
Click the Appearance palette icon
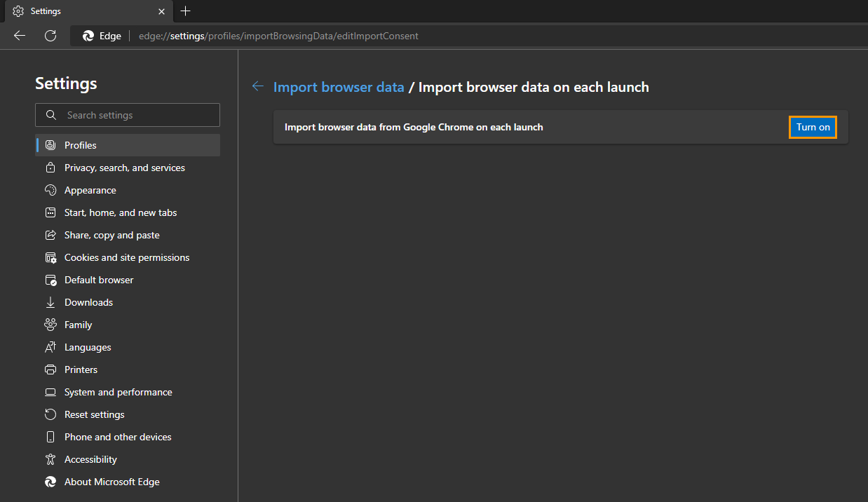click(x=50, y=190)
